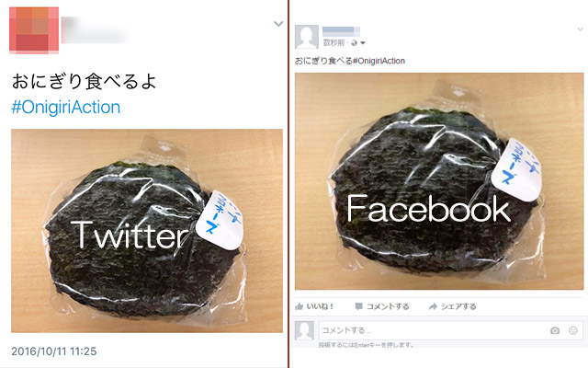Open the emoji smiley picker icon
The image size is (588, 368).
click(x=573, y=330)
